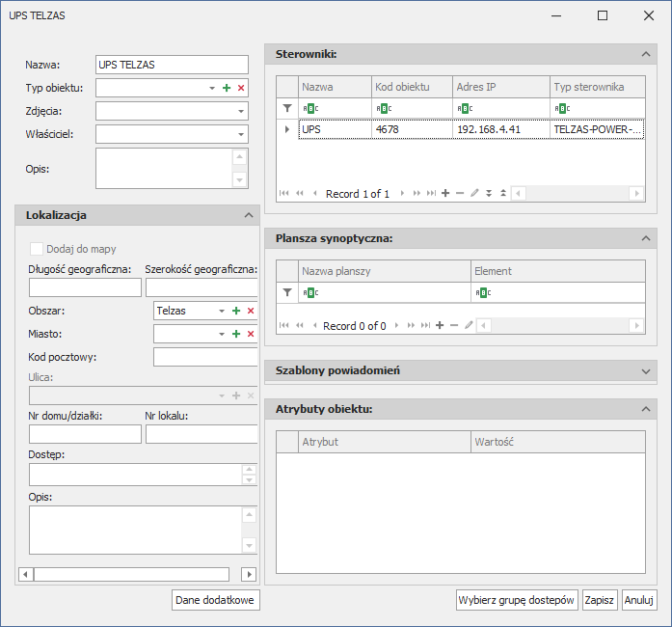
Task: Add new Typ obiektu with green plus
Action: (227, 88)
